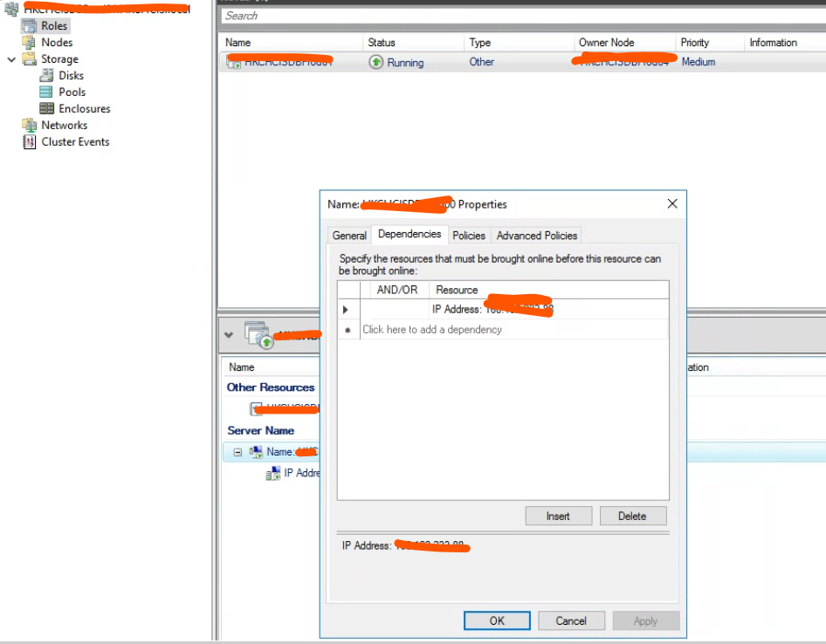826x644 pixels.
Task: Collapse the lower details pane chevron
Action: 229,334
